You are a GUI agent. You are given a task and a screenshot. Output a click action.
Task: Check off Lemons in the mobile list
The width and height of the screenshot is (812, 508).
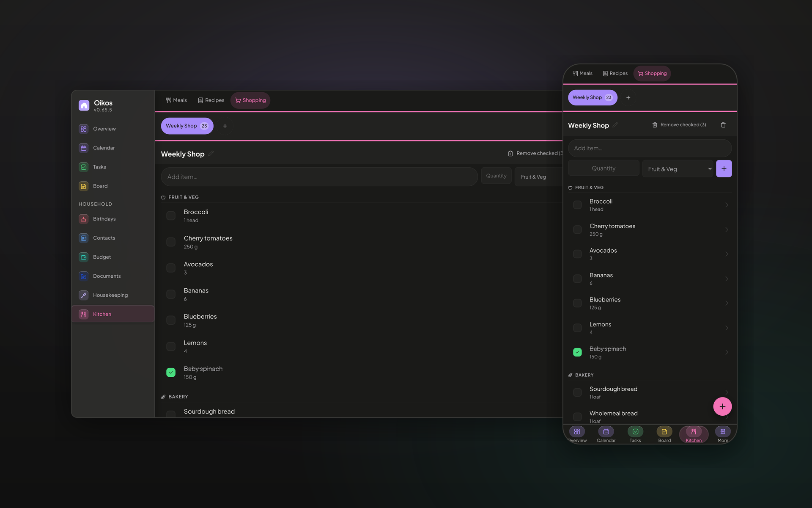pos(577,328)
